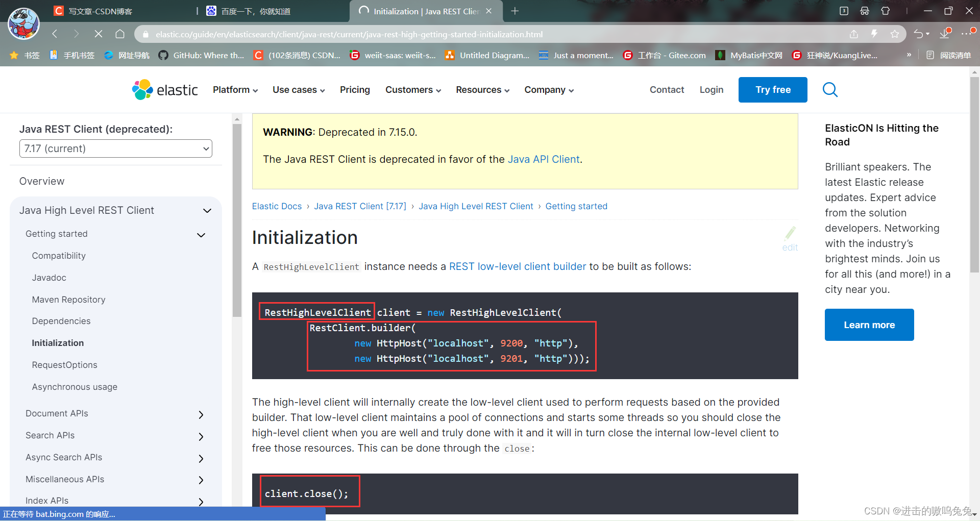Open the Compatibility sidebar page
Viewport: 980px width, 521px height.
[x=59, y=256]
